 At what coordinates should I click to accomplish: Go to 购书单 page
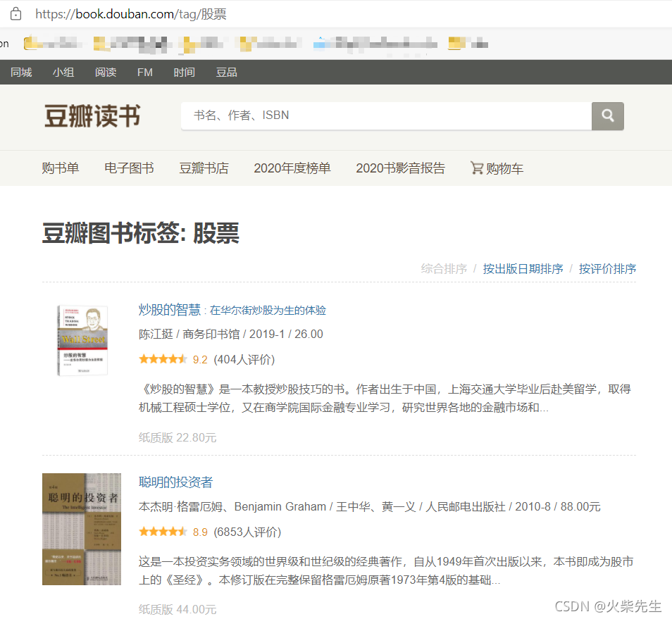[61, 168]
